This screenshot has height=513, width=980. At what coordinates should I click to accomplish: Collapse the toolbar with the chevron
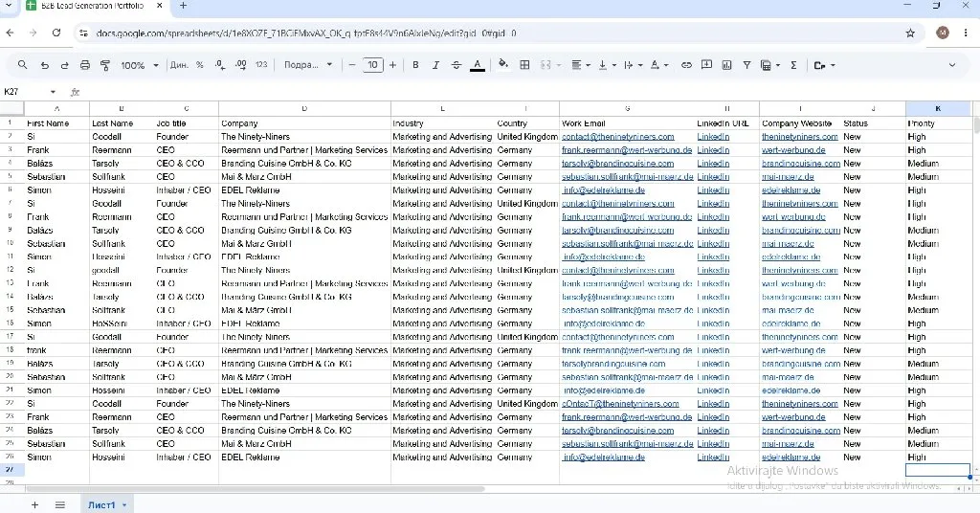pos(952,65)
